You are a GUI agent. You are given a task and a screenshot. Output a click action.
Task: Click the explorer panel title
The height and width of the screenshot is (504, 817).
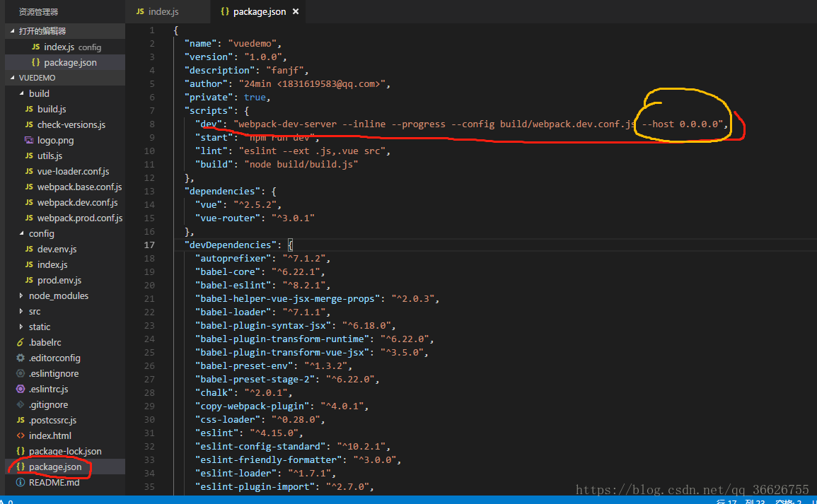click(x=39, y=11)
